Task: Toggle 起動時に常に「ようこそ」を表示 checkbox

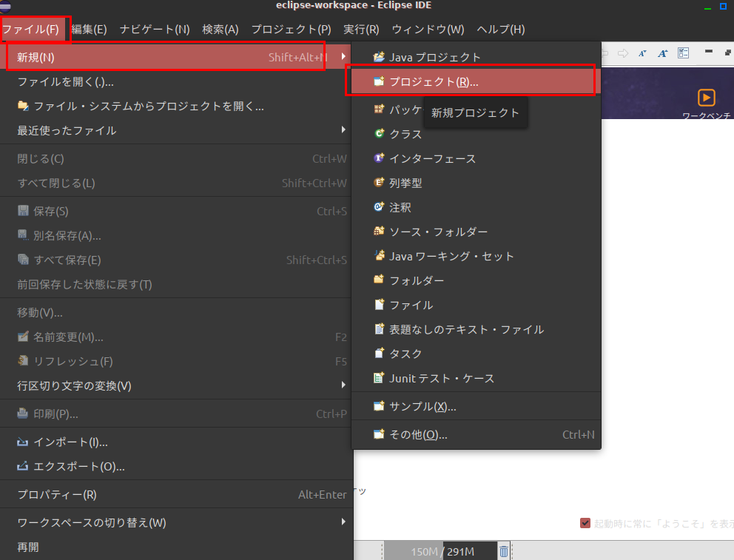Action: tap(585, 523)
